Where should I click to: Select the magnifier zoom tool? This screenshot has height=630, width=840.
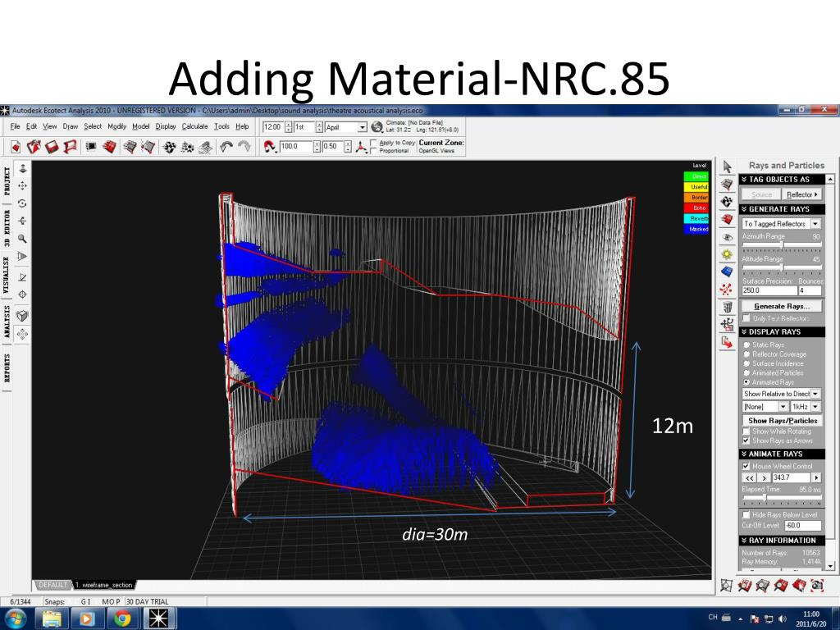click(22, 239)
